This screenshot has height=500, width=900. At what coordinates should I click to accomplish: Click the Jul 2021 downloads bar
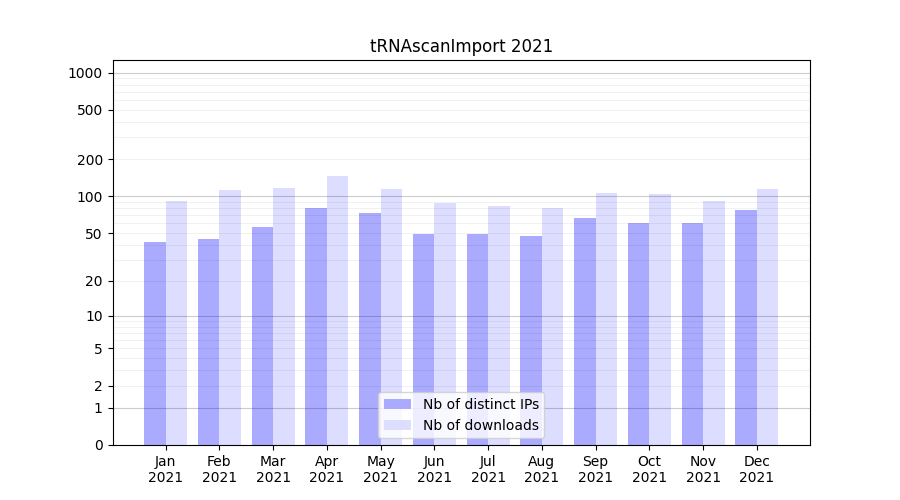pyautogui.click(x=499, y=325)
